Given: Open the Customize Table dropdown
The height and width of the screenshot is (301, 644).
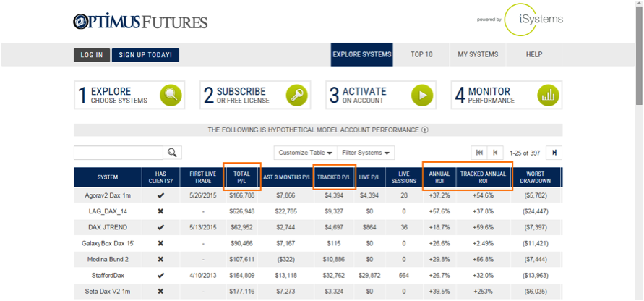Looking at the screenshot, I should point(306,153).
